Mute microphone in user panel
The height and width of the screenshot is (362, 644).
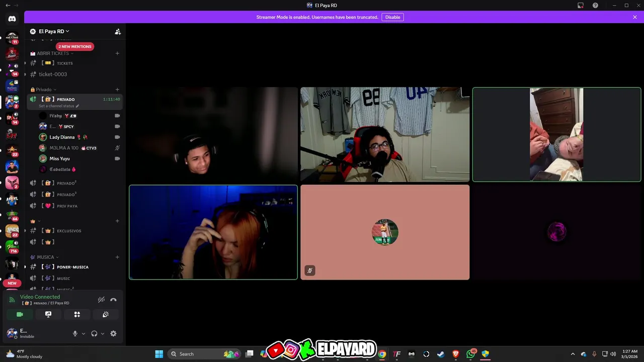click(x=75, y=333)
